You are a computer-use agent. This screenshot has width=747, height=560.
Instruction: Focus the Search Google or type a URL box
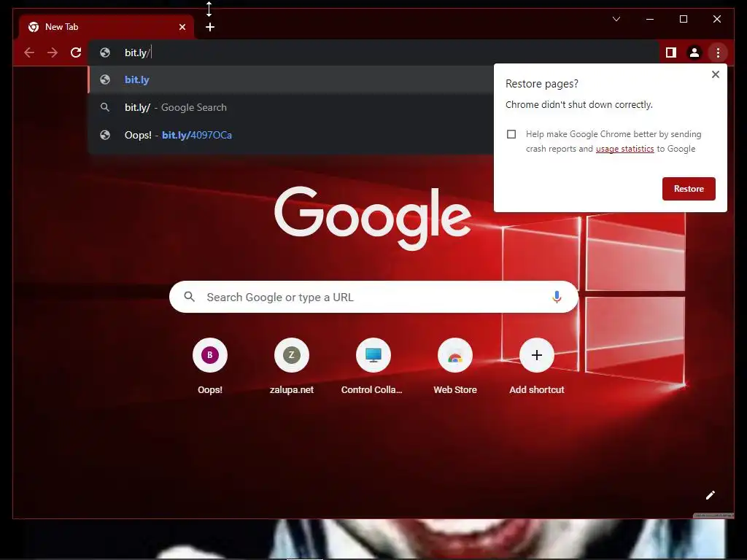[374, 297]
